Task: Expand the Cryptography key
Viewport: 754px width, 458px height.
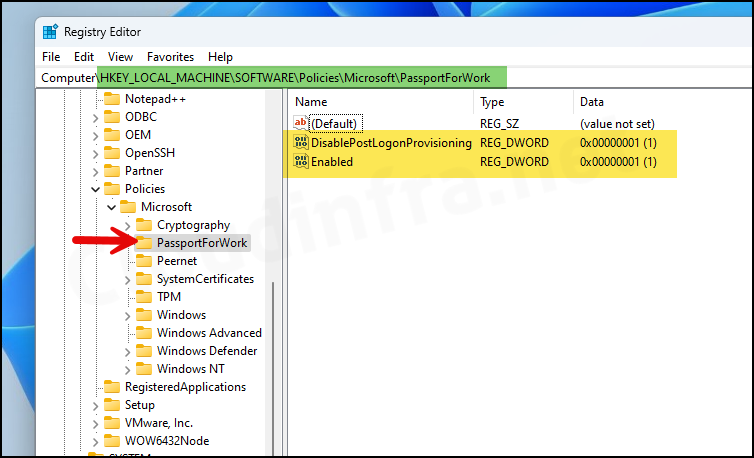Action: [x=127, y=226]
